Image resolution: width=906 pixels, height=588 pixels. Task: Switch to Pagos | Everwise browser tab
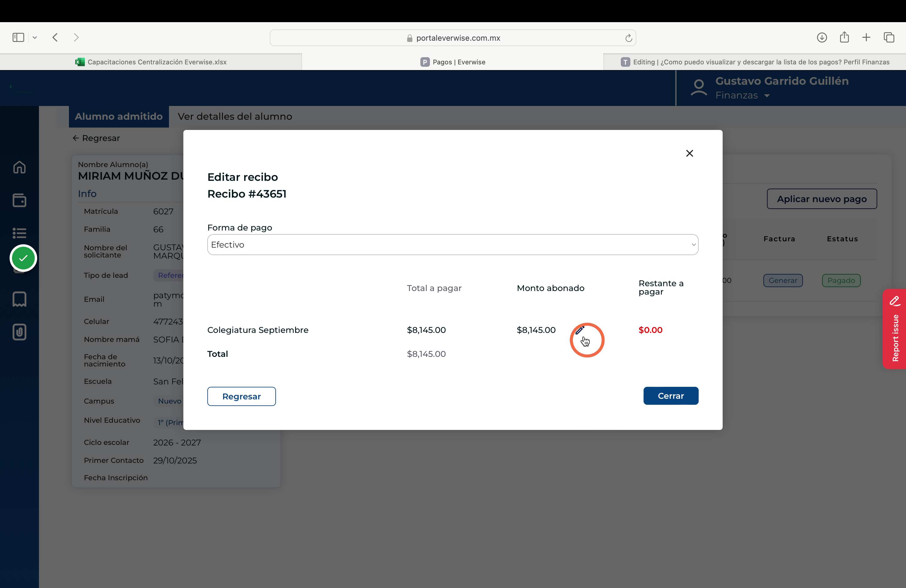click(x=453, y=62)
